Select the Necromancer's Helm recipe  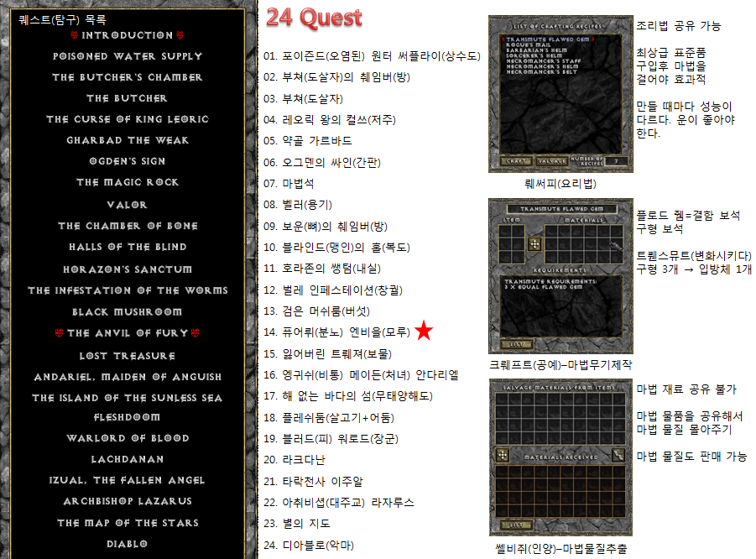pyautogui.click(x=542, y=66)
